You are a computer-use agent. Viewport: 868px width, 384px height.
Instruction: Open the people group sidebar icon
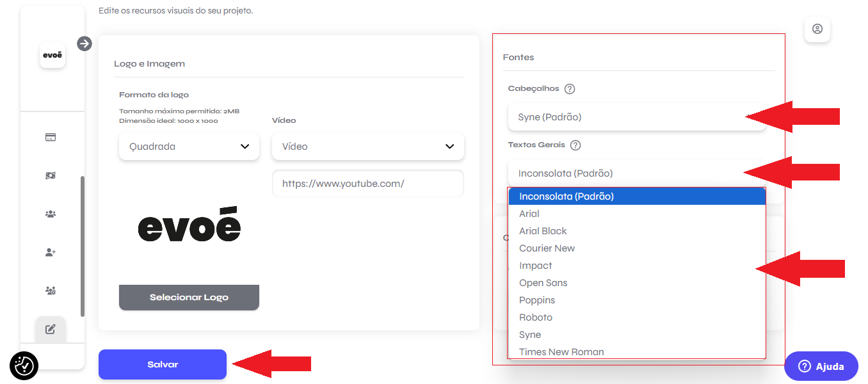51,214
